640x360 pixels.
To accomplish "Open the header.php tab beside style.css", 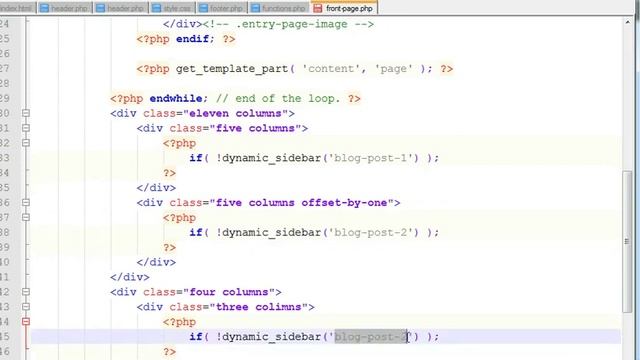I will pos(121,8).
